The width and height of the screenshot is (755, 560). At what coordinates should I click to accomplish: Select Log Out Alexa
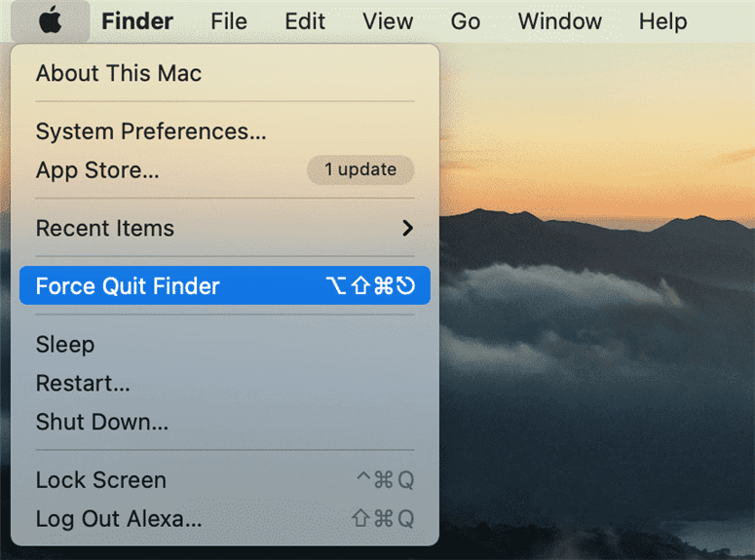pos(225,518)
